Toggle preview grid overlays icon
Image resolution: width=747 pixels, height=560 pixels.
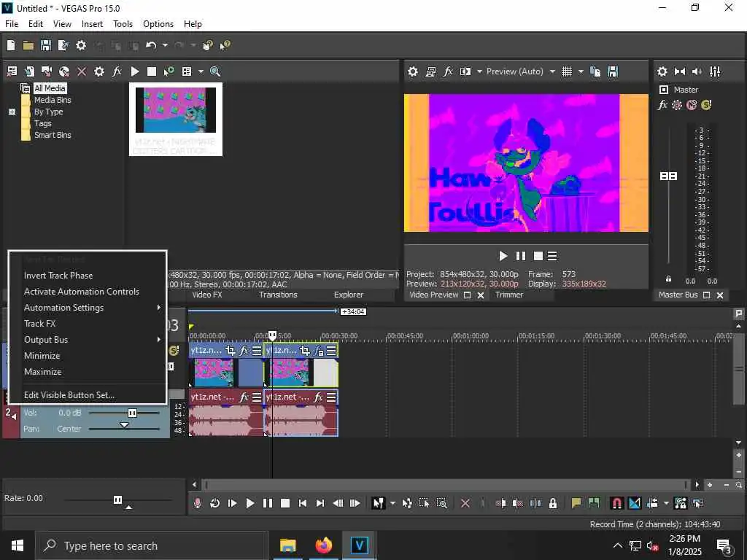566,71
